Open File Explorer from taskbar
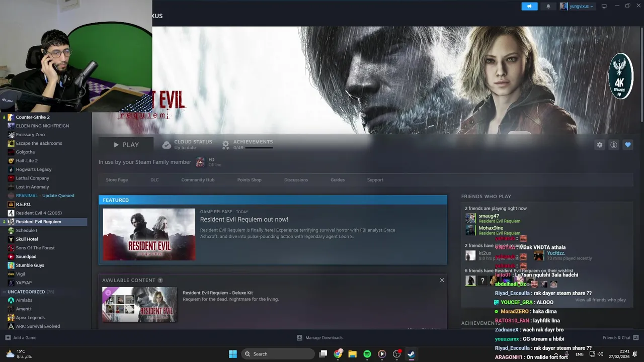Viewport: 644px width, 362px height. pyautogui.click(x=353, y=354)
